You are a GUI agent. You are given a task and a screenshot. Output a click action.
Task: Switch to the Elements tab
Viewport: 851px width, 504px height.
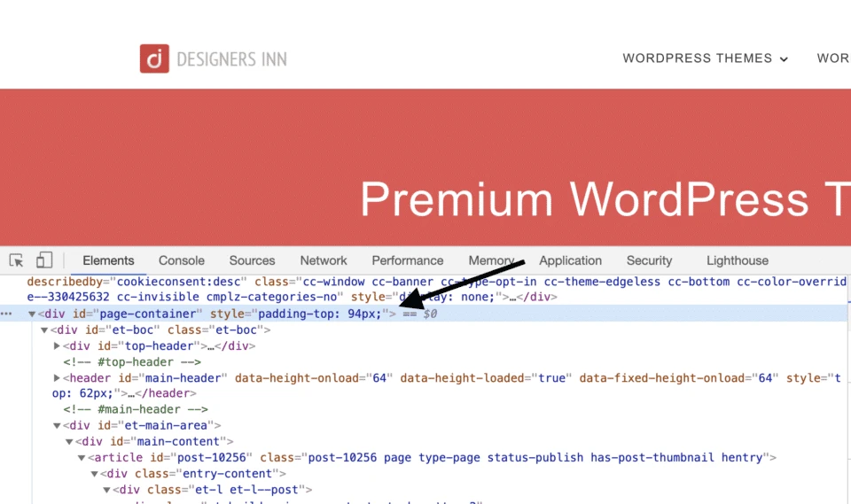(108, 260)
